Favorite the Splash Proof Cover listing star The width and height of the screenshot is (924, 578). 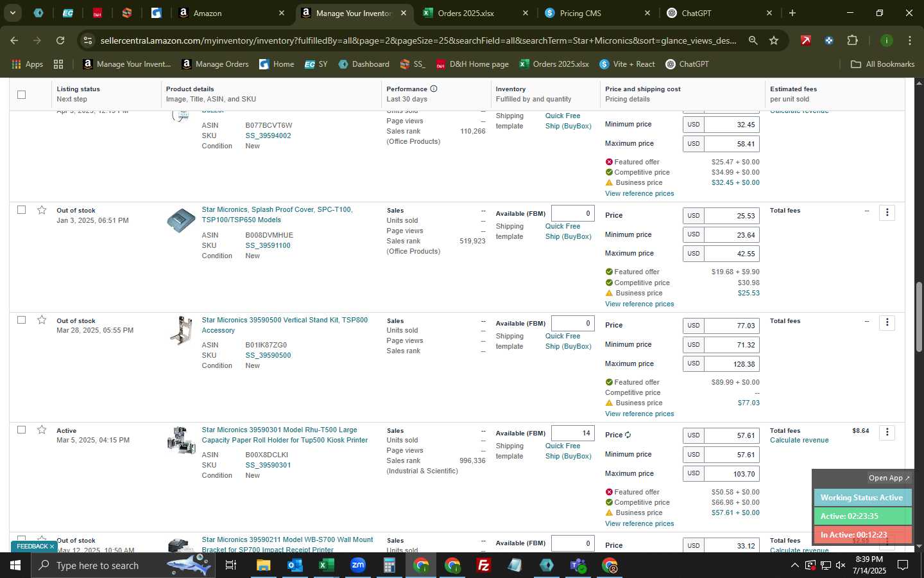[x=42, y=210]
